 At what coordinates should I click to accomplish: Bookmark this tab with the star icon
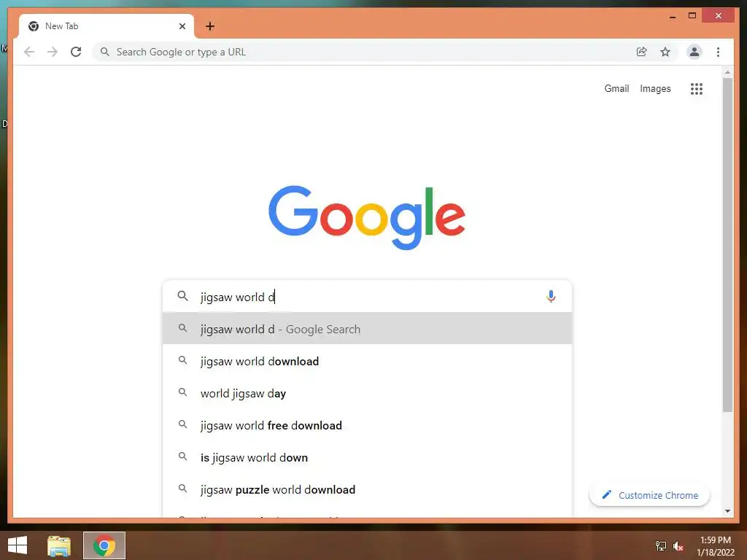click(665, 52)
